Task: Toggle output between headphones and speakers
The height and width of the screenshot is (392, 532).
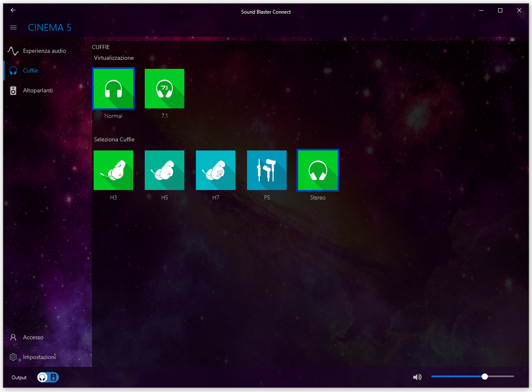Action: pos(48,377)
